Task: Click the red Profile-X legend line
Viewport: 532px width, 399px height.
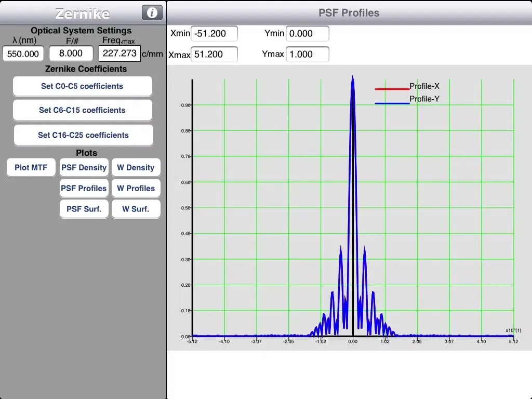Action: tap(392, 89)
